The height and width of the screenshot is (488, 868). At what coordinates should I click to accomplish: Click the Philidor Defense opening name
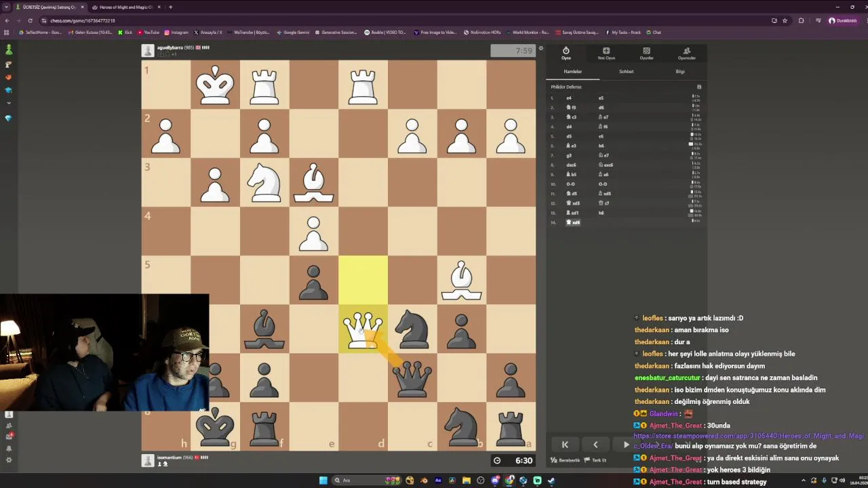(x=566, y=87)
